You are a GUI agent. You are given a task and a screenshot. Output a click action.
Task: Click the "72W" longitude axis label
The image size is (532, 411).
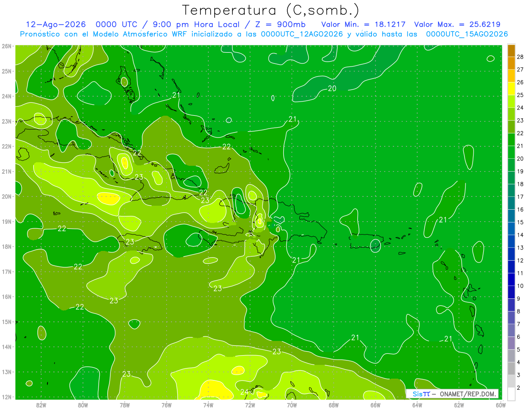coord(250,404)
